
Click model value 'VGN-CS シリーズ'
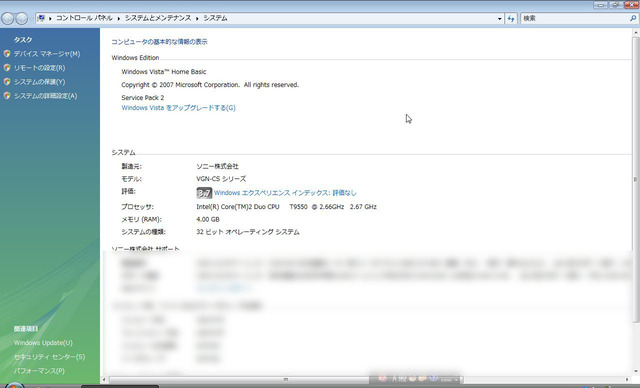click(x=221, y=179)
